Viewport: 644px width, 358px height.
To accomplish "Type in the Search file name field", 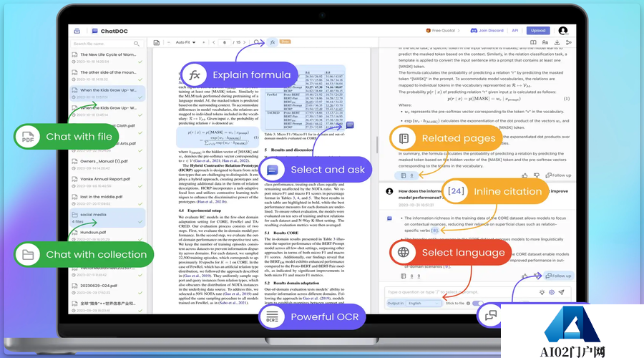I will (x=106, y=44).
